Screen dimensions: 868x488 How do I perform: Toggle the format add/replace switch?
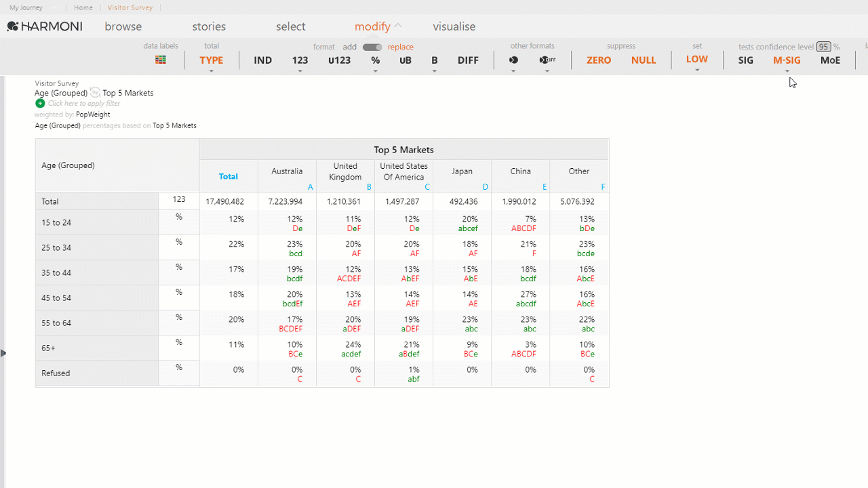click(372, 47)
